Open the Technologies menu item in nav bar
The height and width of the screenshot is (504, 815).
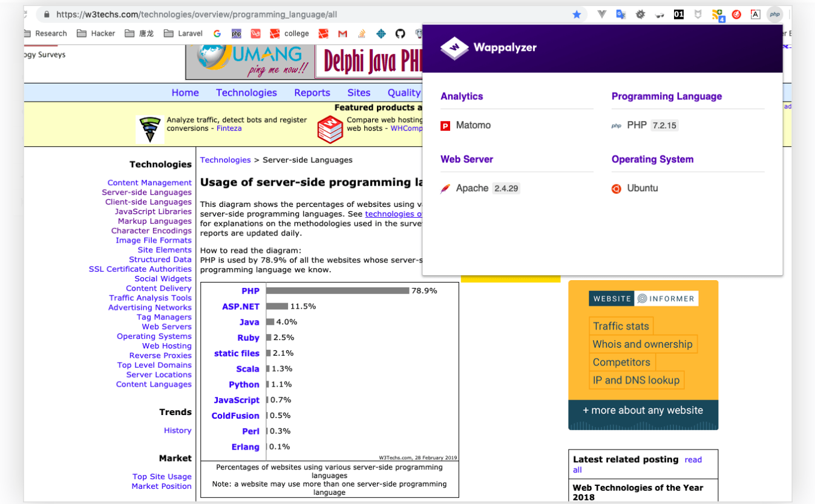[x=246, y=93]
